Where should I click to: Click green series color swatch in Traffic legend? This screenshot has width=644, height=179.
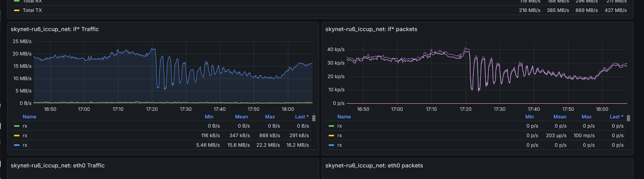pyautogui.click(x=17, y=126)
